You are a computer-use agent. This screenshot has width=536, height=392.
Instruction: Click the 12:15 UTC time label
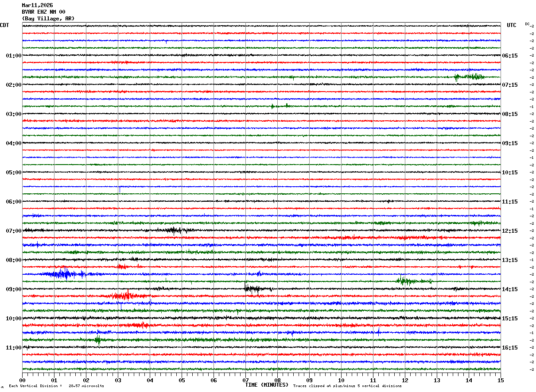click(x=510, y=231)
